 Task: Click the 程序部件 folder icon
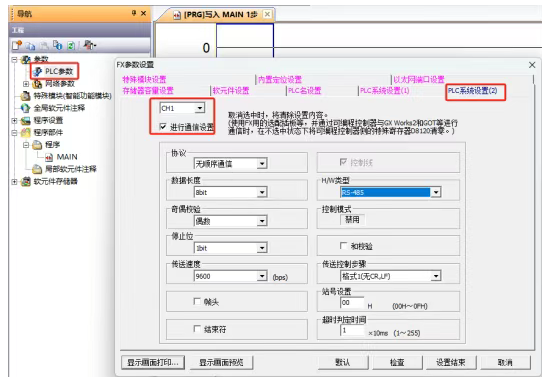pos(26,133)
